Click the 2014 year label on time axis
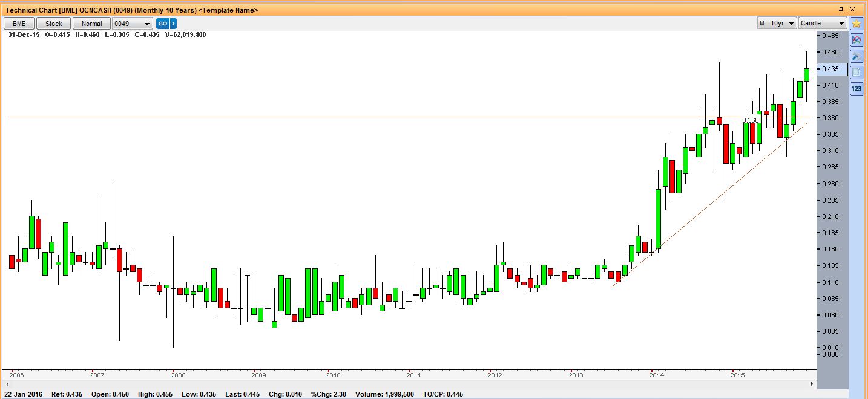The height and width of the screenshot is (399, 868). pos(656,375)
